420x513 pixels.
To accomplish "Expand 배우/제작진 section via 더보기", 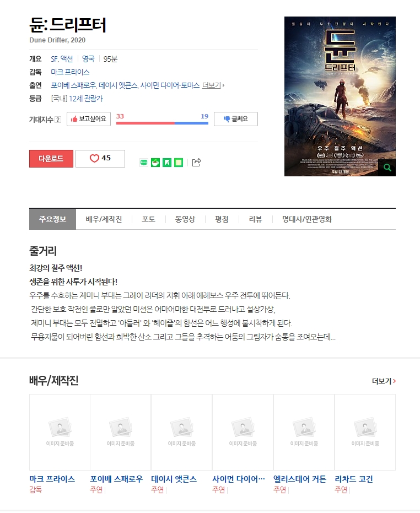I will click(x=384, y=381).
